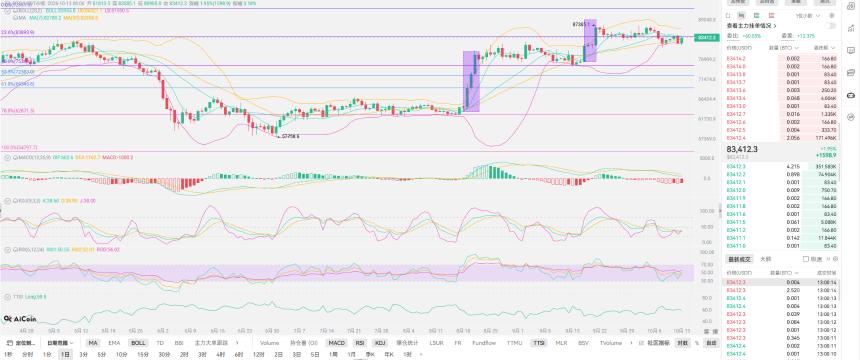The image size is (860, 360).
Task: Select the 30分 timeframe tab
Action: pyautogui.click(x=165, y=355)
